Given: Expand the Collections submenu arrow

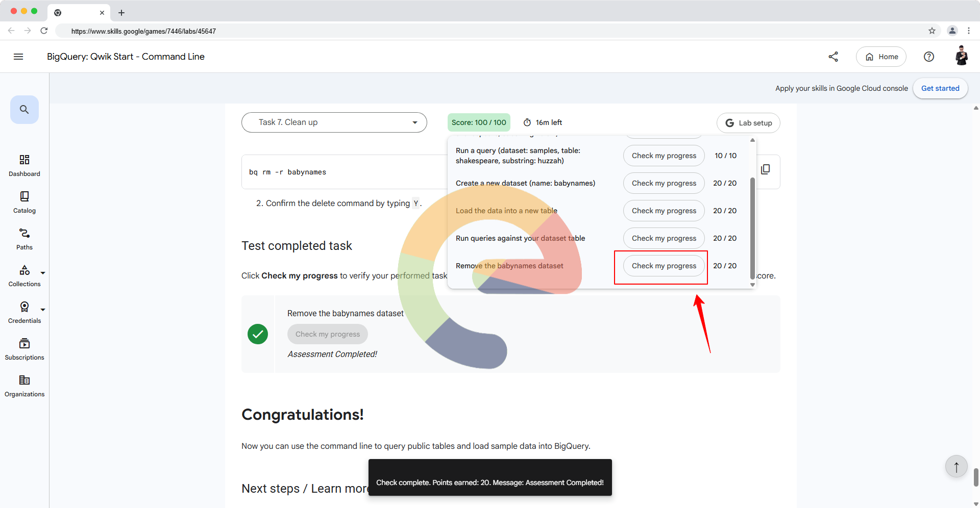Looking at the screenshot, I should click(43, 273).
